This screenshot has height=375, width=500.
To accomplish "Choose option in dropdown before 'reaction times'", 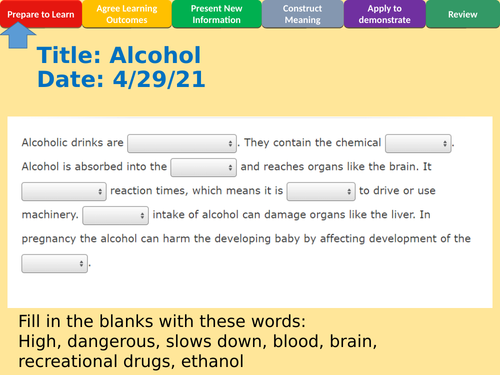I will click(x=64, y=191).
